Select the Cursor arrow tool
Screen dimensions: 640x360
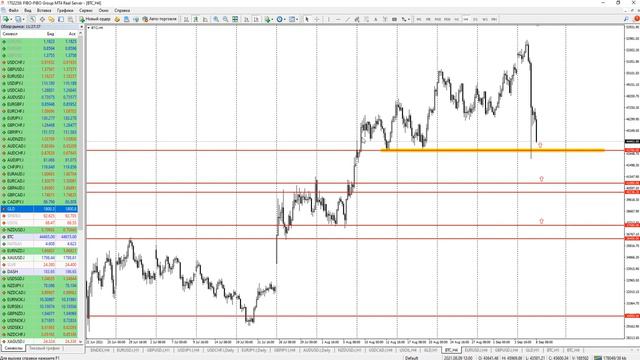307,19
